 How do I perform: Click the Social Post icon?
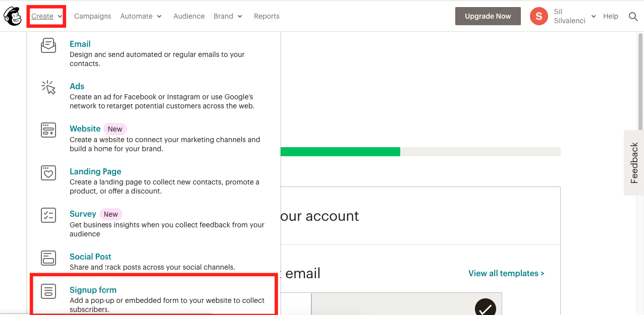pos(48,258)
